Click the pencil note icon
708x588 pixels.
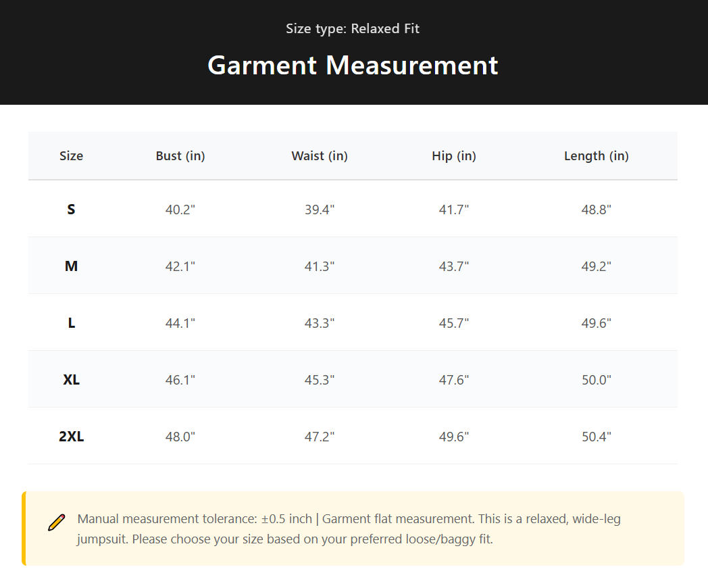57,522
